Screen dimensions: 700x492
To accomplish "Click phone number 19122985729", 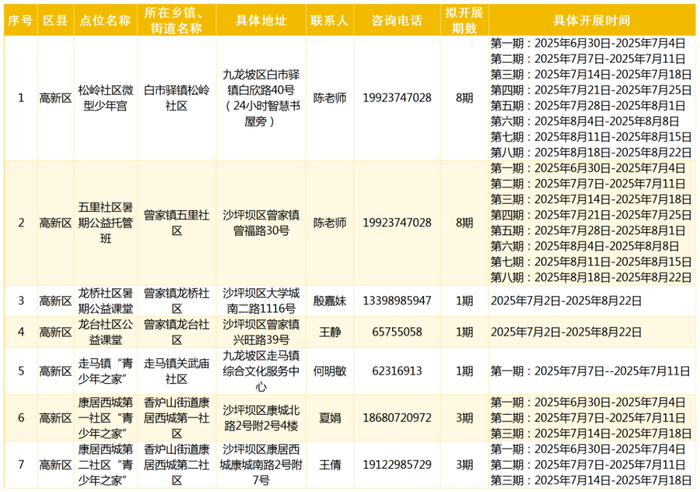I will pos(397,465).
